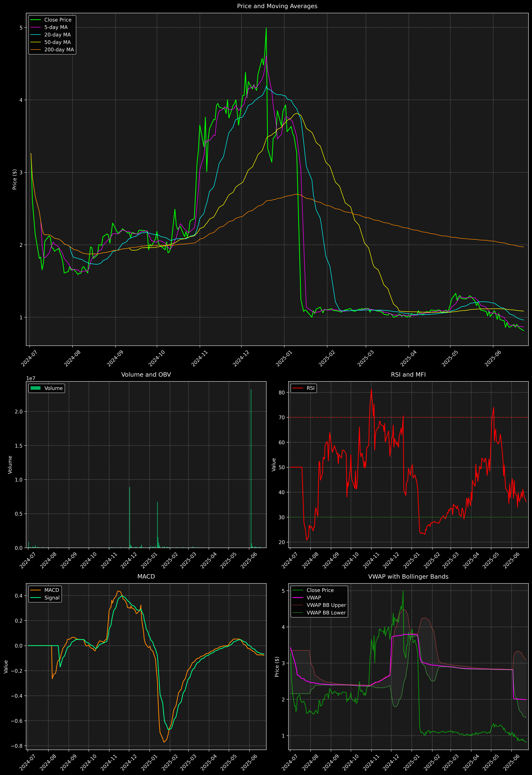Screen dimensions: 532x775
Task: Click the 'VWAP BB Upper' legend entry
Action: click(326, 605)
